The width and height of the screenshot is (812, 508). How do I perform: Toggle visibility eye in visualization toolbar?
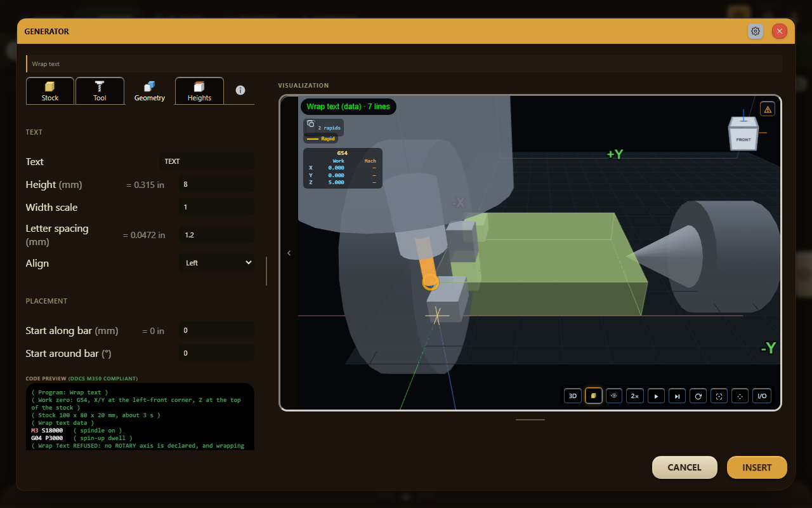614,396
